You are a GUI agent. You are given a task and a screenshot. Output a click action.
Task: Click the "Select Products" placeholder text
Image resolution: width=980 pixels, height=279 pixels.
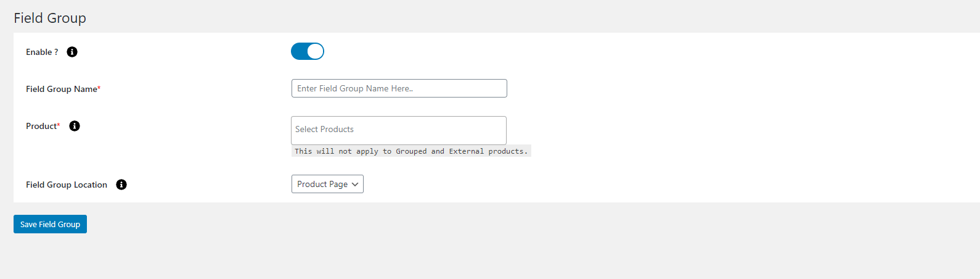click(324, 129)
